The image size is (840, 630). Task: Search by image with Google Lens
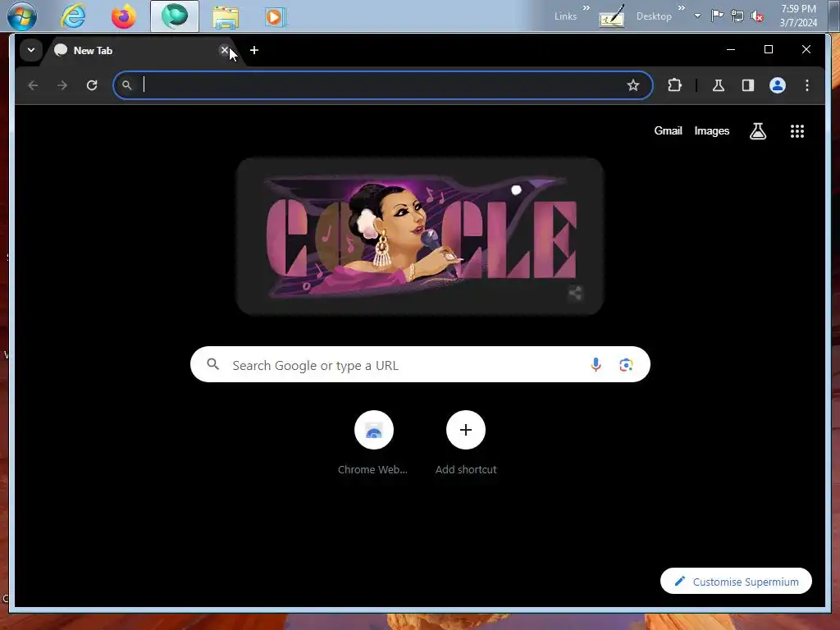point(626,365)
